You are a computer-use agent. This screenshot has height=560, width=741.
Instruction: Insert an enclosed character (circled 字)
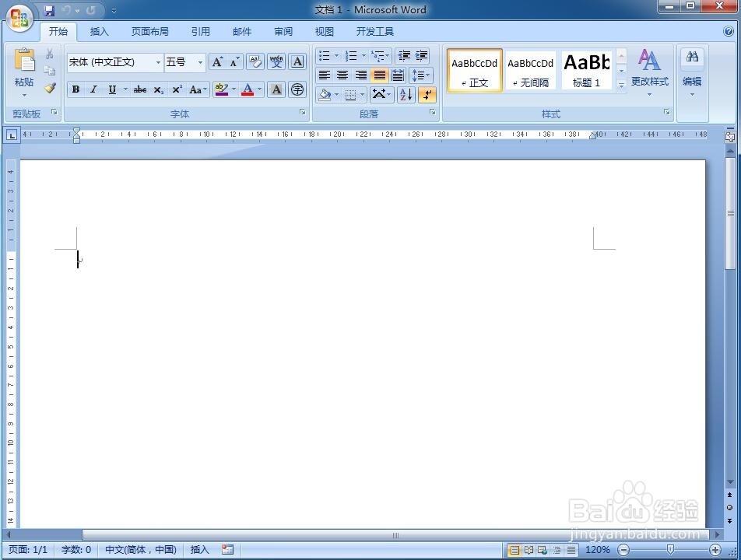[x=297, y=89]
